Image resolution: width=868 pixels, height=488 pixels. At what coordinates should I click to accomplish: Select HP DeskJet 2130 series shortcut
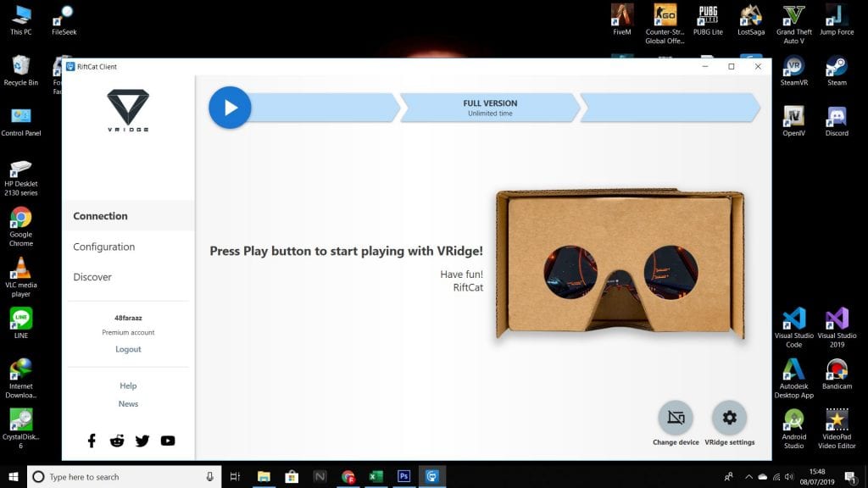21,178
